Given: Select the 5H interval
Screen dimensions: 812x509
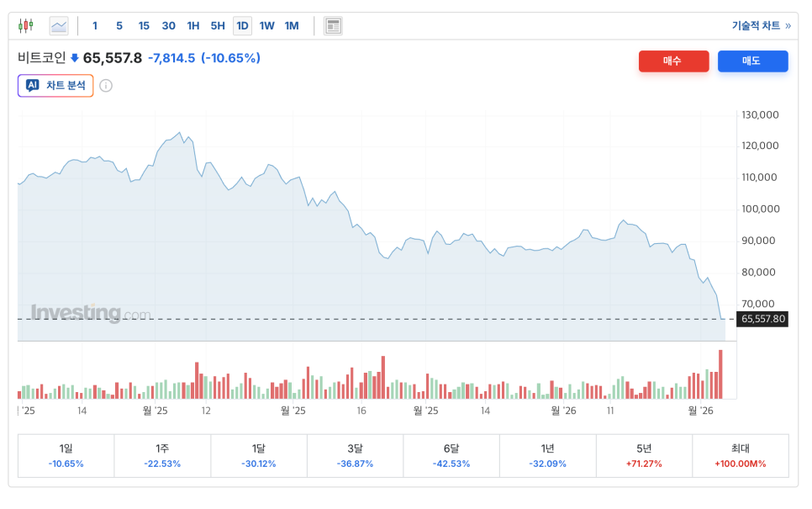Looking at the screenshot, I should [218, 25].
